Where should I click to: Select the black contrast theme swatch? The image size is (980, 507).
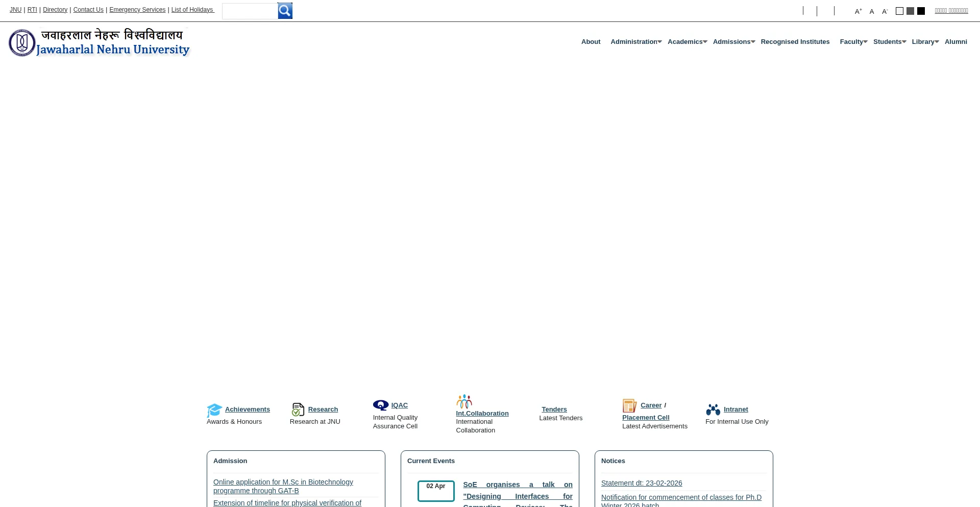tap(921, 11)
